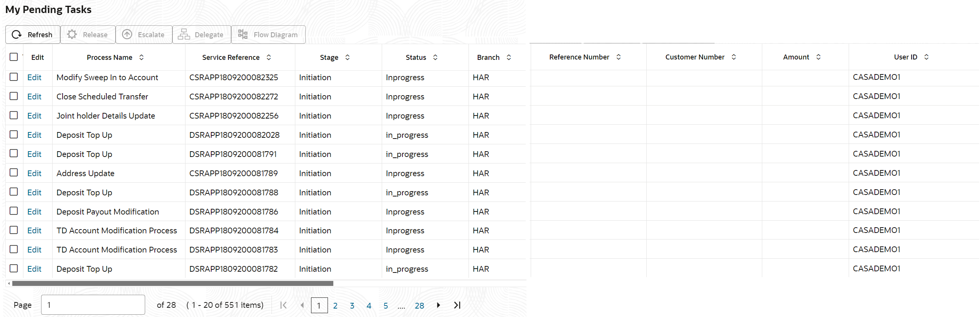Edit the Joint holder Details Update task

click(34, 116)
